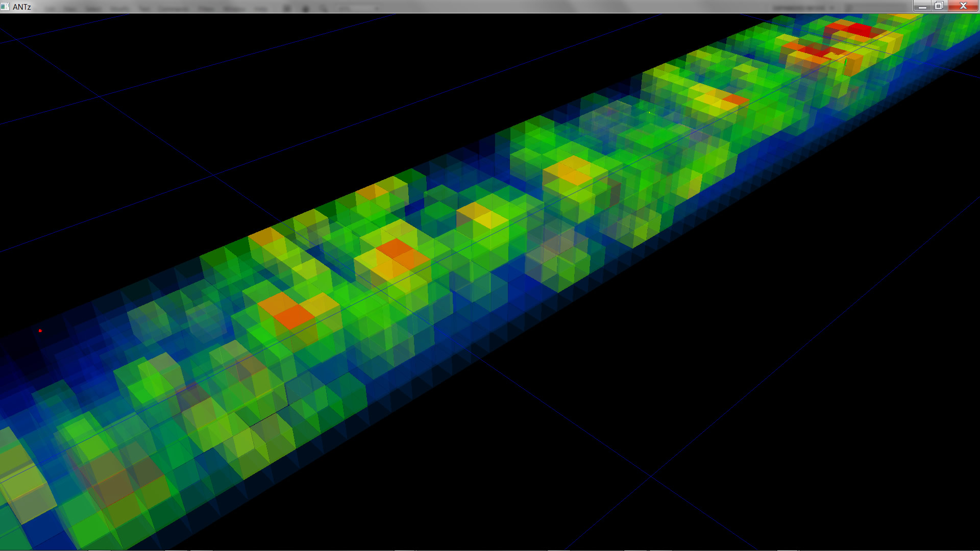Restore down the ANTz window
The image size is (980, 551).
point(939,6)
